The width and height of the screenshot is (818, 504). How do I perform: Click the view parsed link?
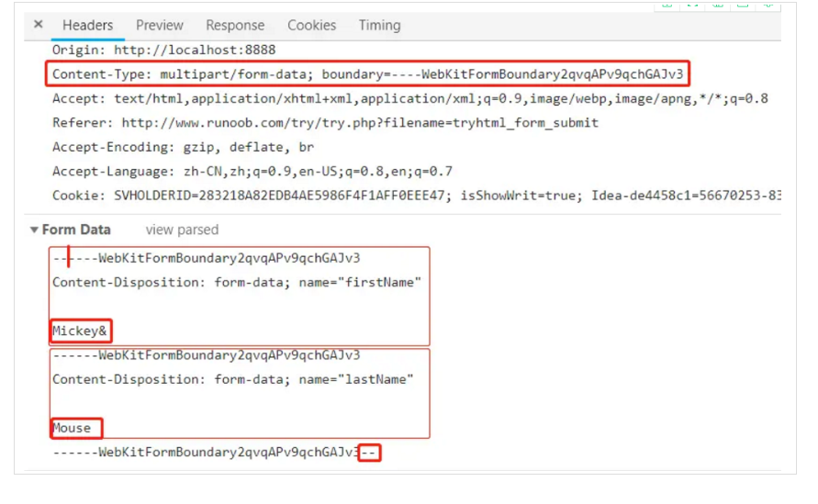(x=182, y=230)
